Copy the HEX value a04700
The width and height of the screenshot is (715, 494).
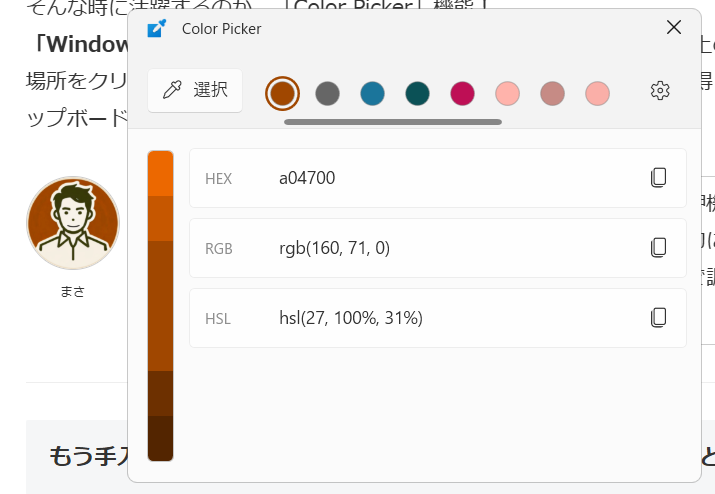click(x=658, y=178)
